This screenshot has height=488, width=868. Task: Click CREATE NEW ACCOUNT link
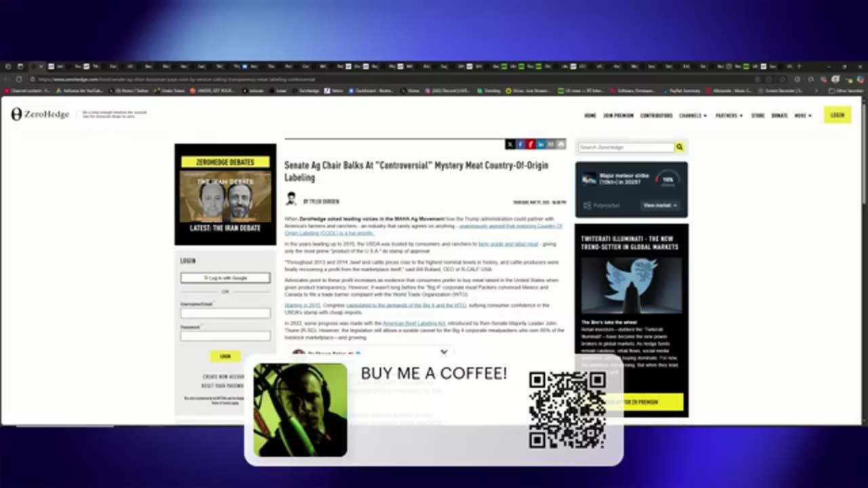coord(224,377)
